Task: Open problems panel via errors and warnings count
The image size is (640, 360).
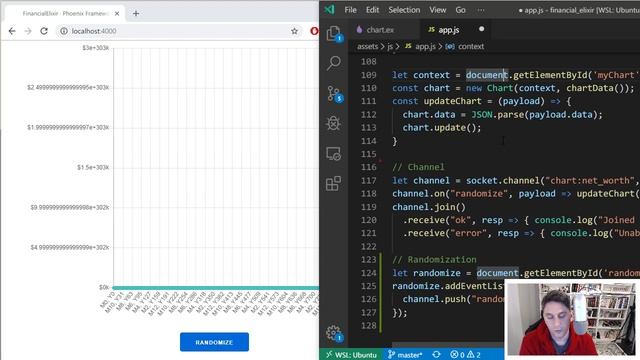Action: coord(465,354)
